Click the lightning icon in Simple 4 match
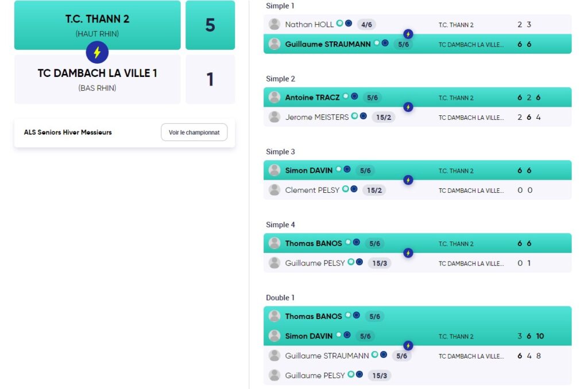 [x=408, y=253]
